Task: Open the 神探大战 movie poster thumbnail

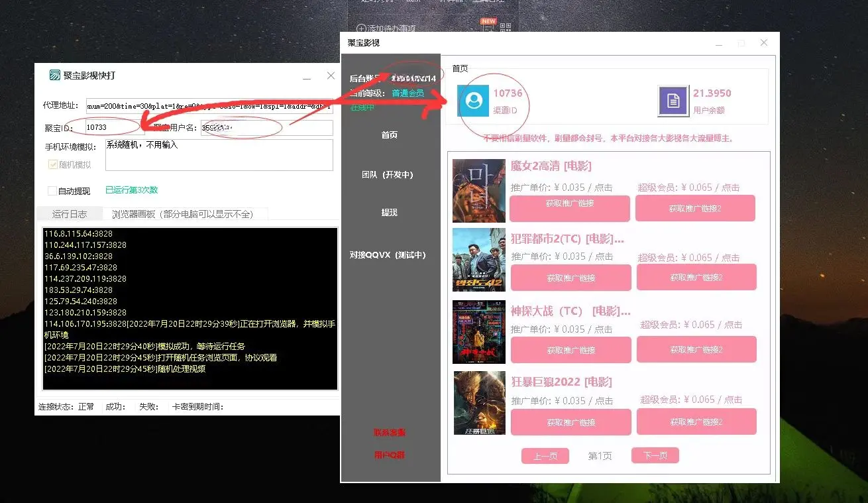Action: click(x=478, y=331)
